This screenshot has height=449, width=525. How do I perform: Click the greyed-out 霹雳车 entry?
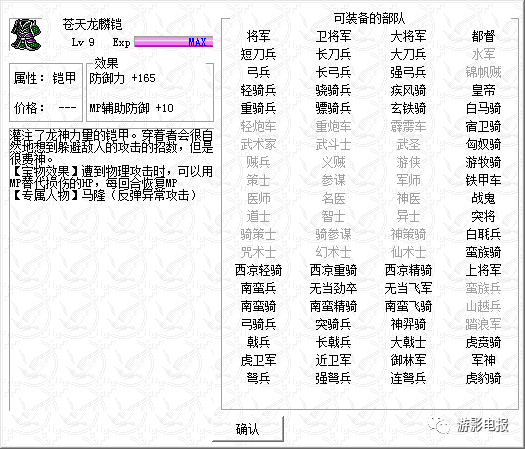(x=408, y=127)
